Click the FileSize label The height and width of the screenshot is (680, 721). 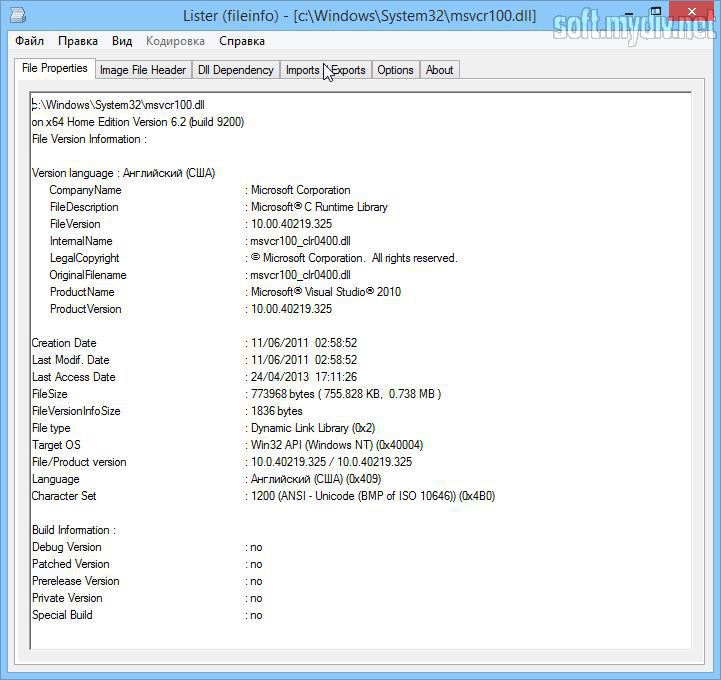click(50, 394)
